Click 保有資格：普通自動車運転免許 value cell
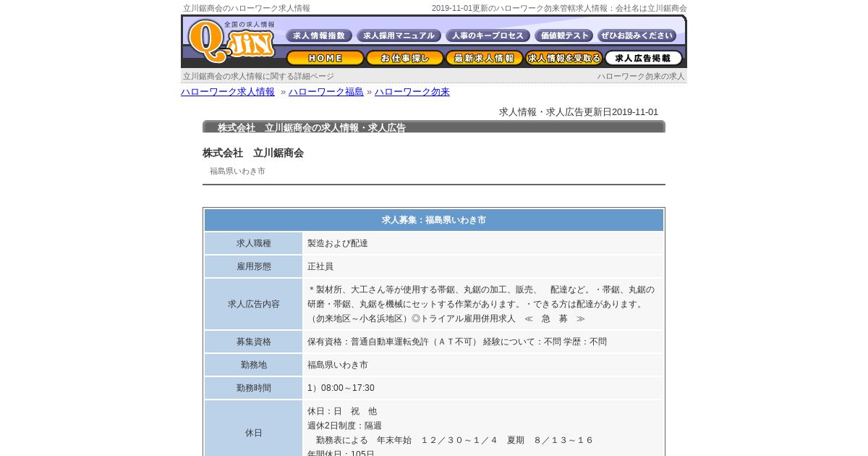 coord(483,342)
